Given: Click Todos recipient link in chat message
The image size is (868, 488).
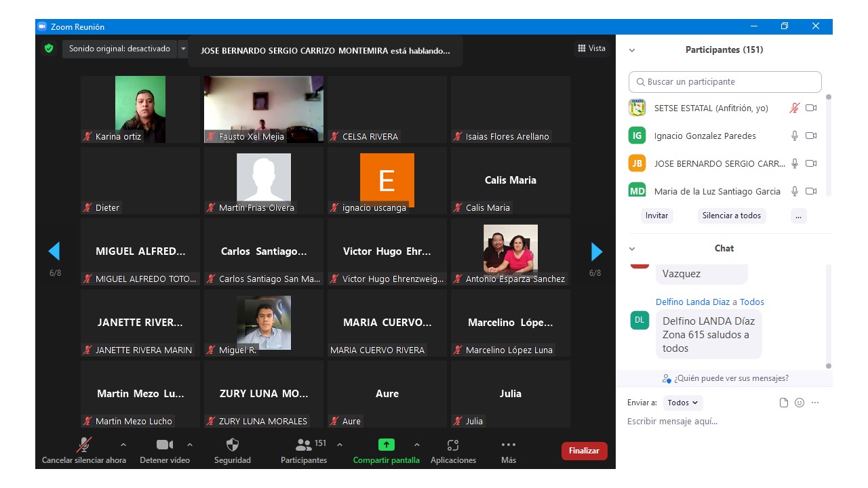Looking at the screenshot, I should (x=752, y=302).
